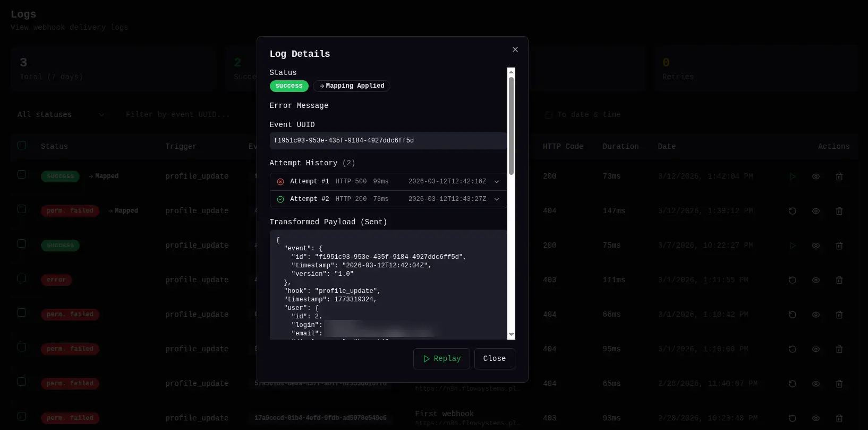Retry the 1:11:55 PM error log
Image resolution: width=868 pixels, height=430 pixels.
(x=793, y=280)
